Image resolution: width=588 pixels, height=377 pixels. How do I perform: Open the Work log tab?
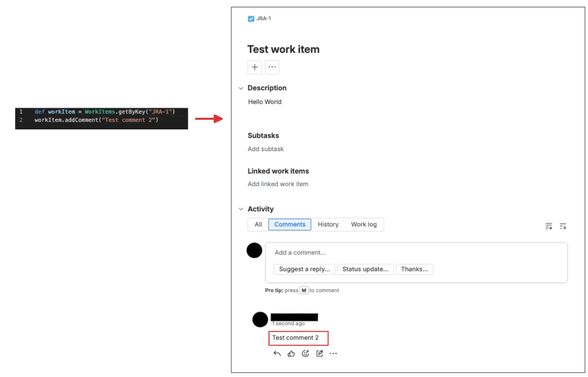364,224
